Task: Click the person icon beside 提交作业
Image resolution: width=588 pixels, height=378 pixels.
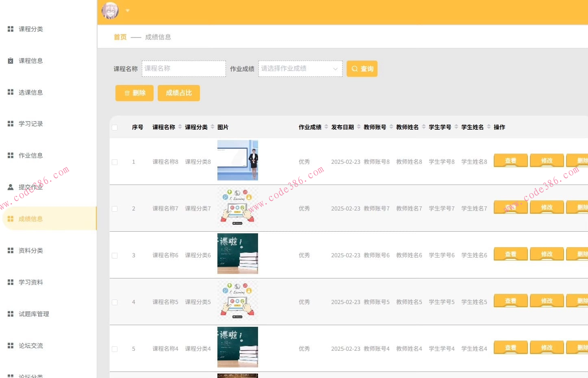Action: [x=11, y=187]
